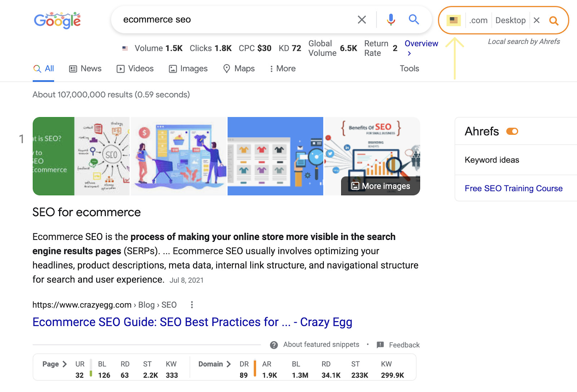Viewport: 577px width, 392px height.
Task: Close the Ahrefs local search bar
Action: (x=537, y=21)
